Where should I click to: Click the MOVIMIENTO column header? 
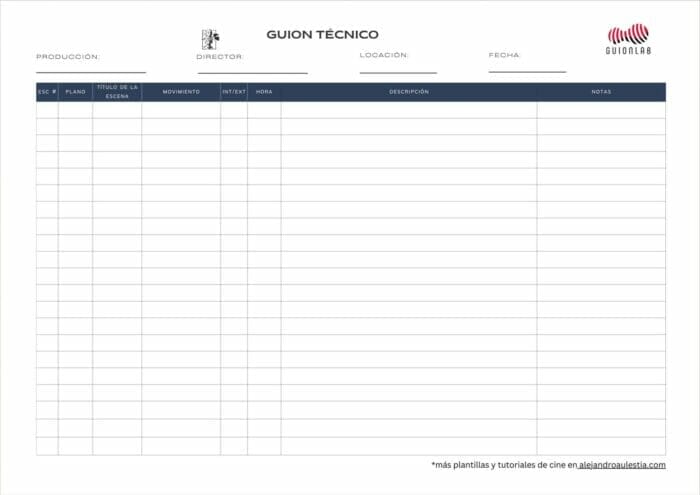[x=181, y=92]
